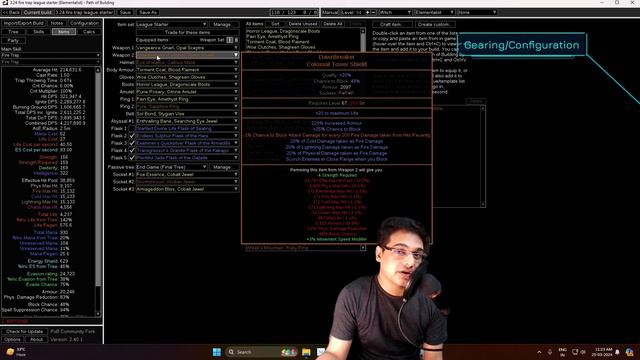Open the Body Armour slot dropdown

point(187,70)
